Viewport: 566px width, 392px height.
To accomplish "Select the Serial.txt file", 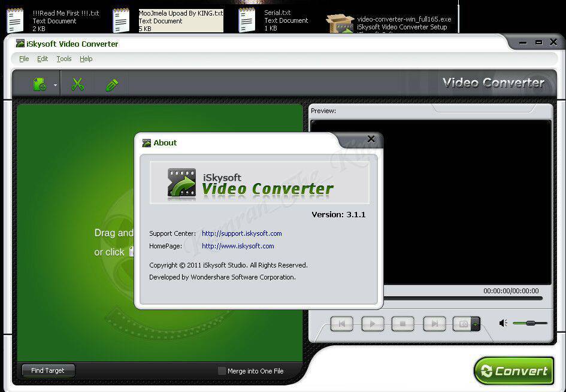I will (273, 20).
